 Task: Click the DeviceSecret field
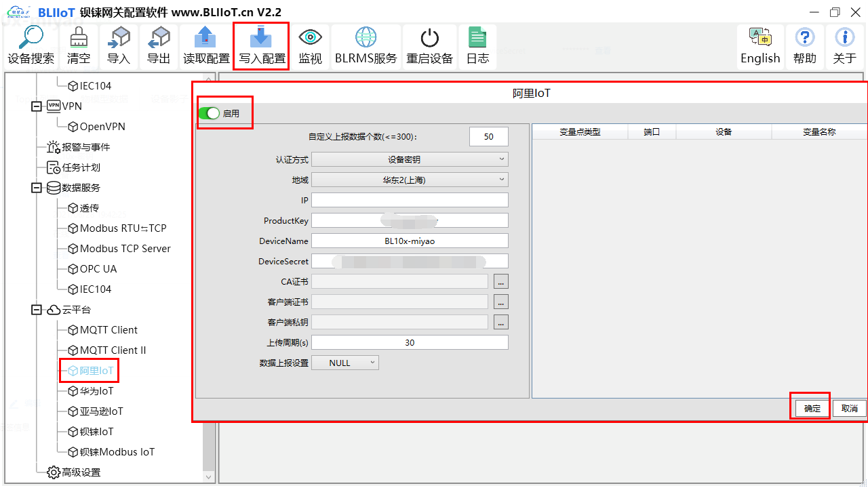410,261
